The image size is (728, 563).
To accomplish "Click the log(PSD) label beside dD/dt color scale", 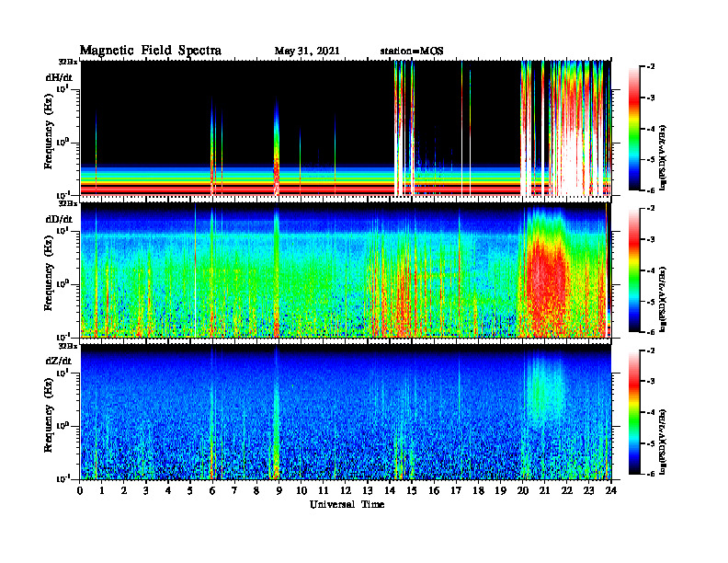I will [x=663, y=299].
